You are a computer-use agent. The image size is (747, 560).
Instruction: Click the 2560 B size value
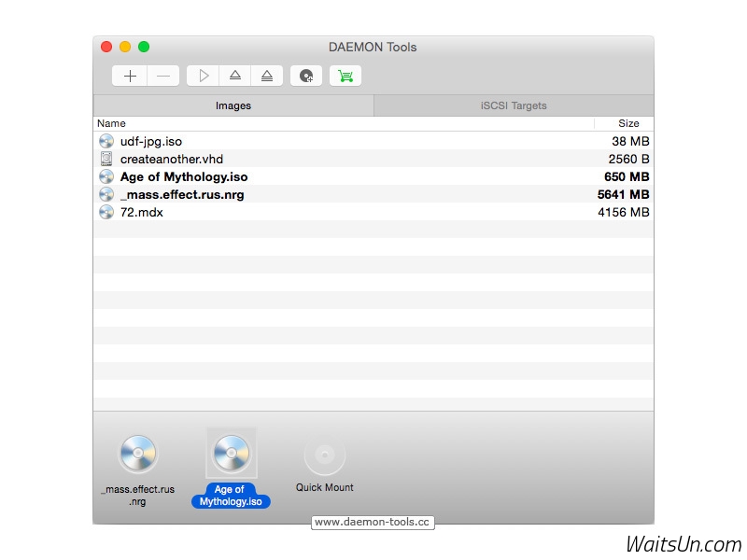click(x=628, y=159)
